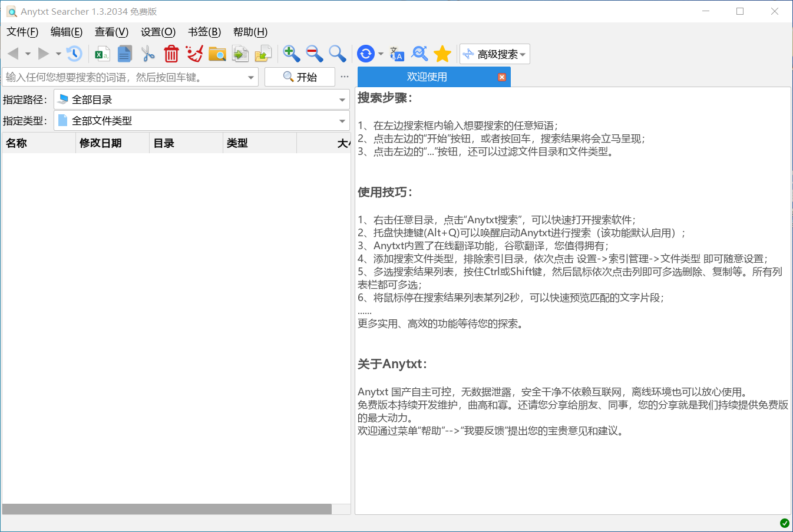Click the results list horizontal scrollbar

click(167, 509)
